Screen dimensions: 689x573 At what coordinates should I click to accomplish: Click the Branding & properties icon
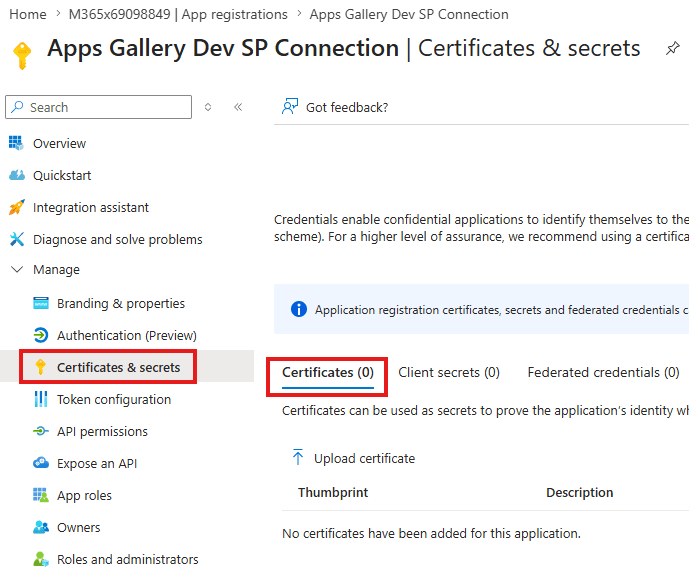pos(41,303)
